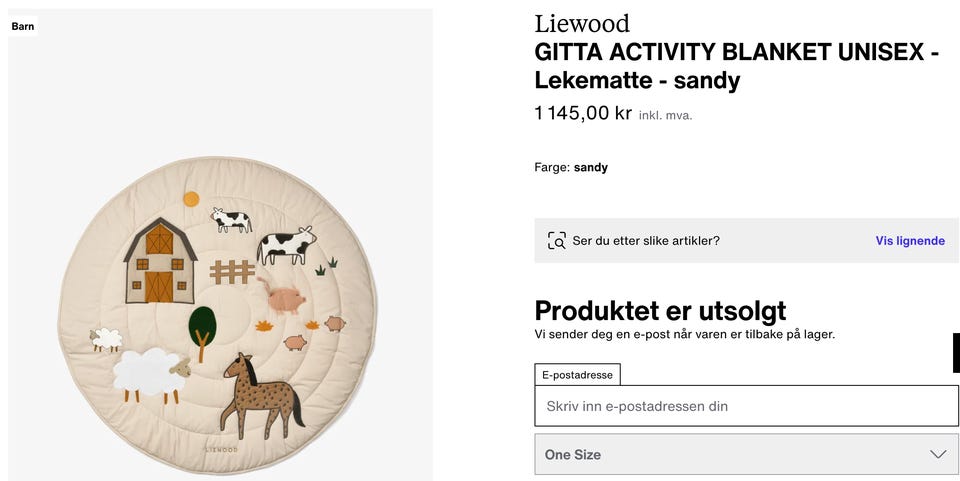The width and height of the screenshot is (960, 481).
Task: Focus the e-postadresse input field
Action: pos(746,406)
